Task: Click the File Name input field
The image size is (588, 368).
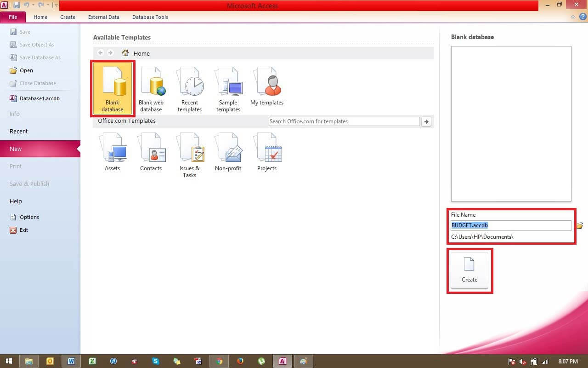Action: tap(510, 225)
